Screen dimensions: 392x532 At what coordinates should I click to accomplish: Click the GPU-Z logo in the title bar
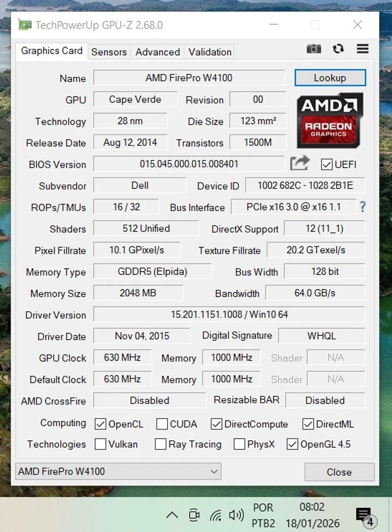[x=25, y=25]
